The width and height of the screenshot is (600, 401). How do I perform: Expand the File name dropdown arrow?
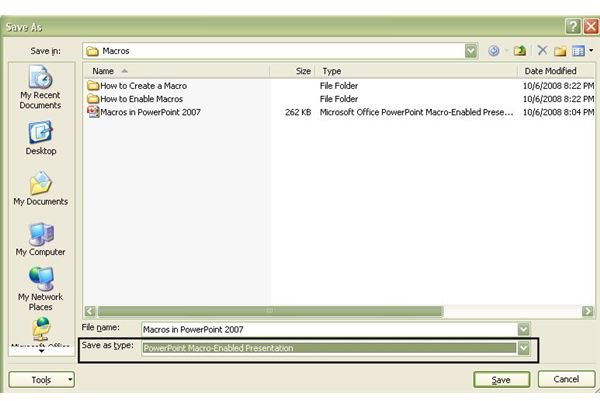(523, 329)
